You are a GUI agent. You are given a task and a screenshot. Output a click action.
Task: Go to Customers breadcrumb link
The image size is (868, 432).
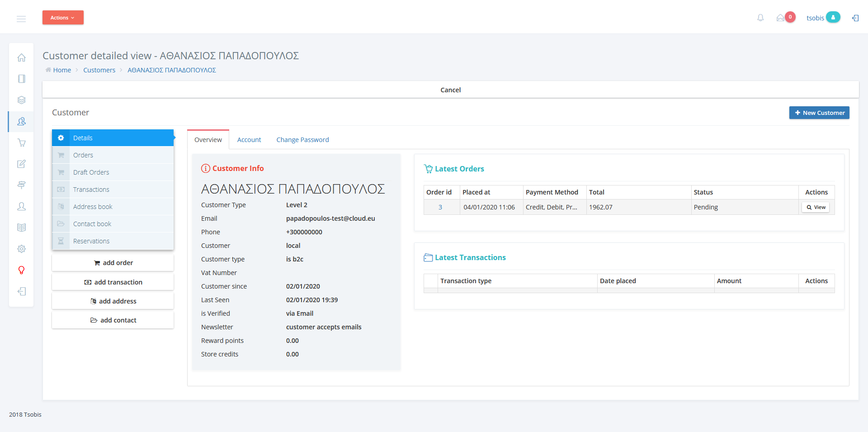(x=99, y=70)
